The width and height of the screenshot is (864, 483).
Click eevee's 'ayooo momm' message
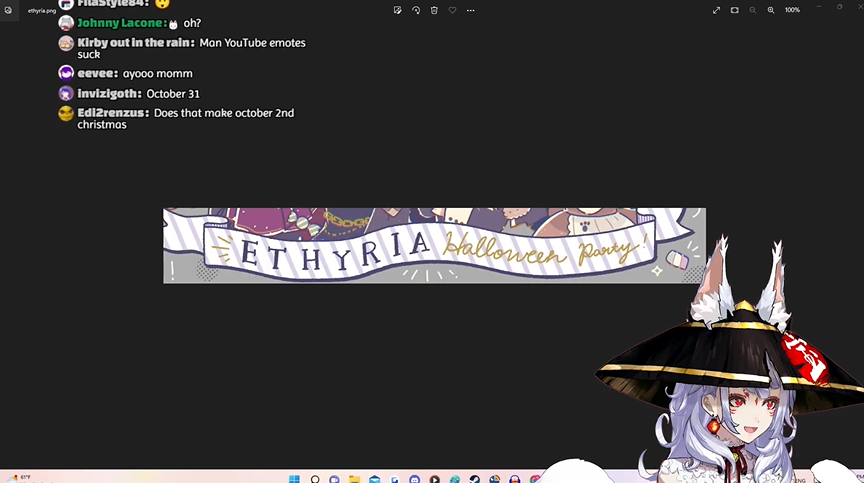[158, 74]
